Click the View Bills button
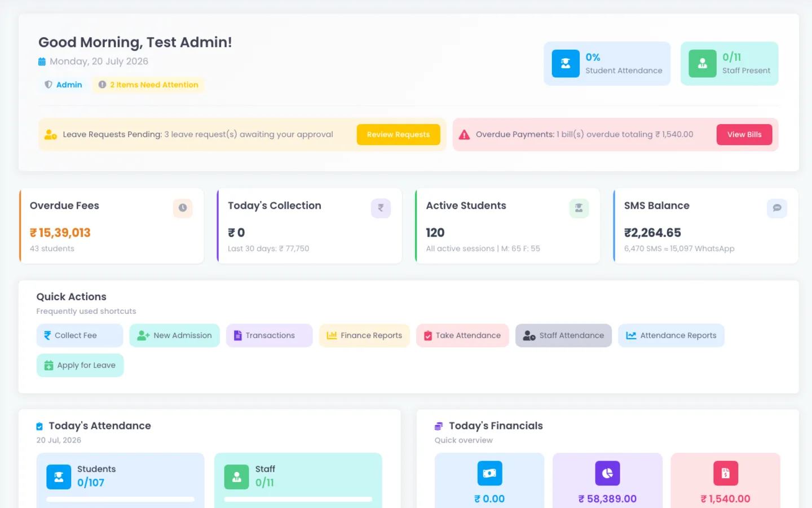 coord(744,134)
